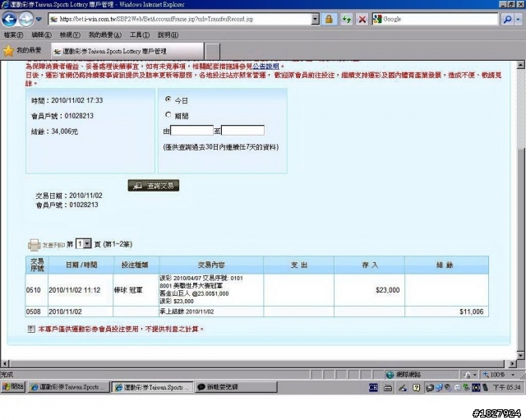Go forward with the browser Forward arrow
The image size is (526, 420).
[x=26, y=19]
